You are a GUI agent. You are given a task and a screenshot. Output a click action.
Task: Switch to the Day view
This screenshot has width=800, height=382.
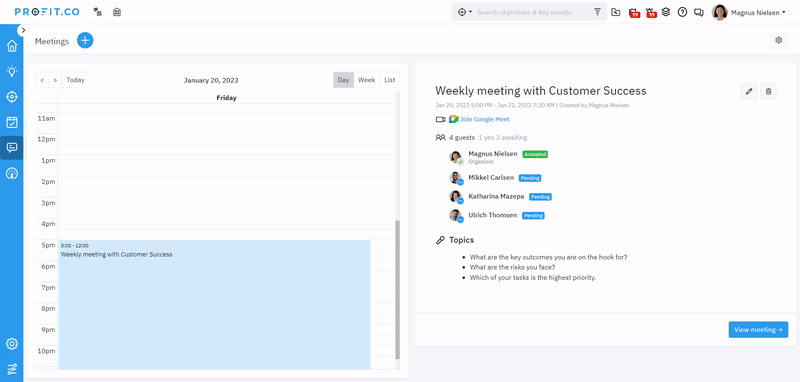pos(343,80)
